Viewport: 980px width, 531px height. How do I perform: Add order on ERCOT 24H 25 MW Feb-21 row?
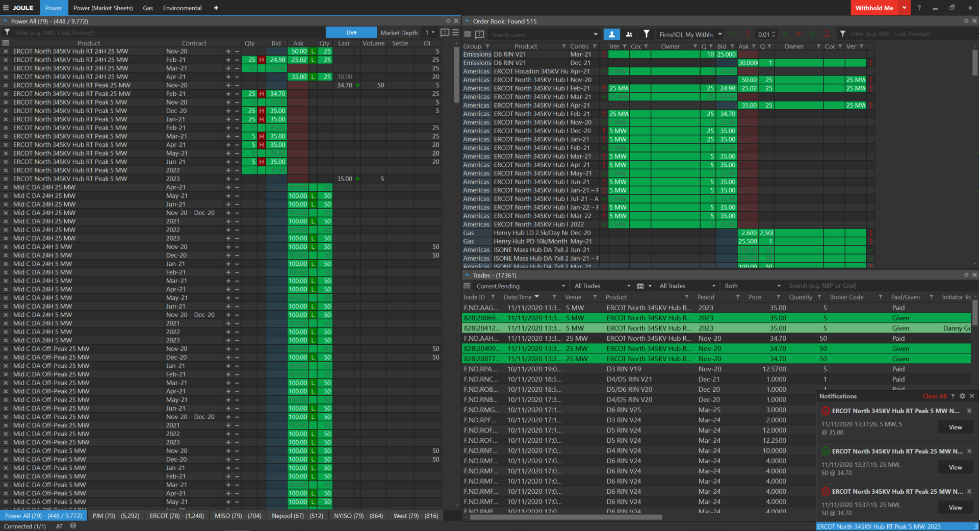click(x=228, y=60)
